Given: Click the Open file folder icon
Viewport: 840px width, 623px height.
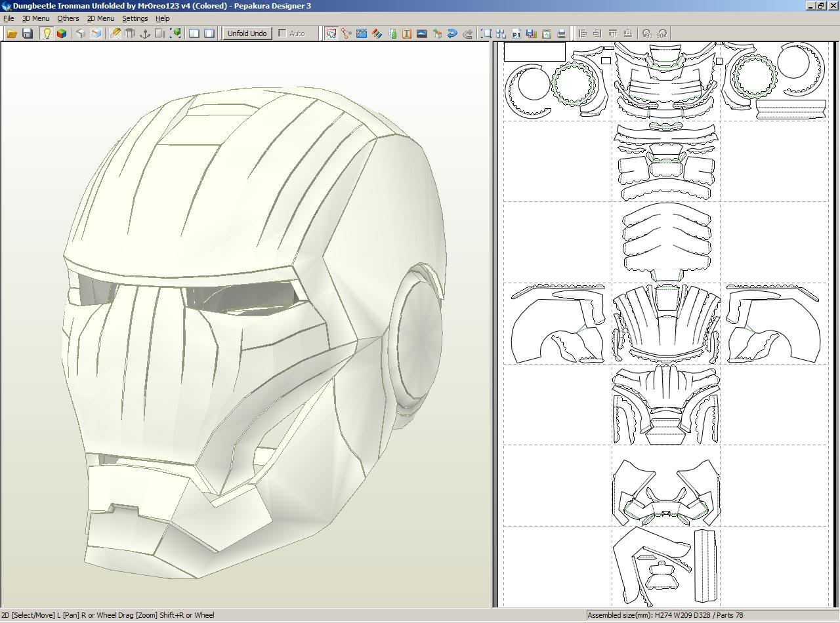Looking at the screenshot, I should tap(12, 33).
